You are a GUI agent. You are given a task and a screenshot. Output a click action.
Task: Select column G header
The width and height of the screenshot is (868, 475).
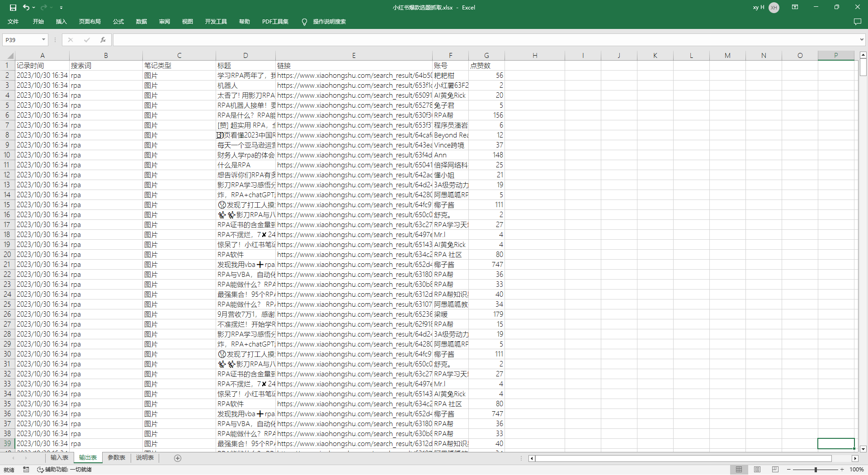tap(486, 55)
